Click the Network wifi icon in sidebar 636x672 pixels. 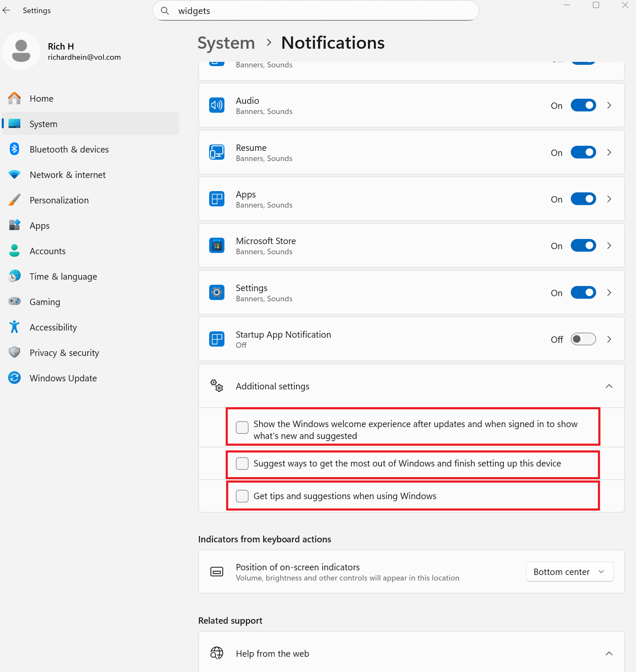tap(14, 175)
